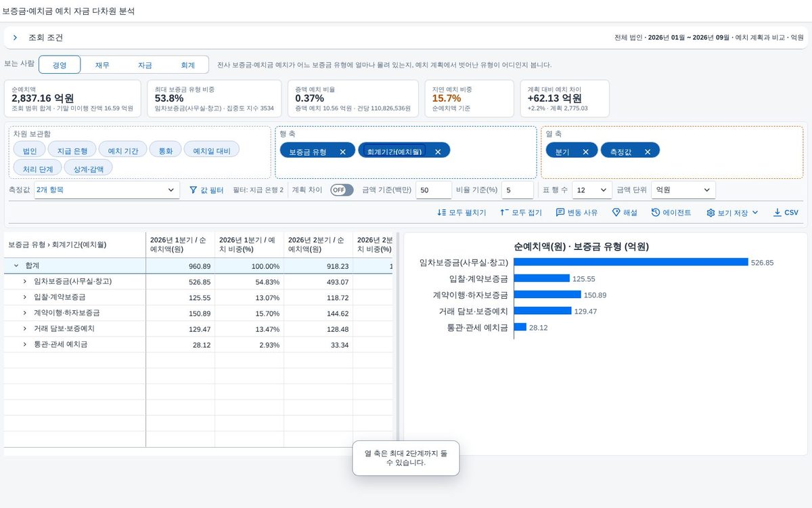The width and height of the screenshot is (812, 508).
Task: Click cell value 493.07
Action: [x=337, y=282]
